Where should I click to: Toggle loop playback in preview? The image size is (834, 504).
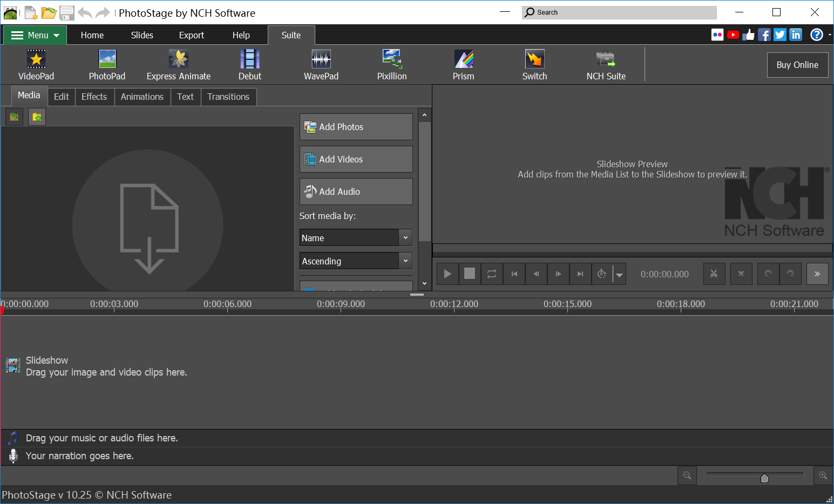point(492,274)
